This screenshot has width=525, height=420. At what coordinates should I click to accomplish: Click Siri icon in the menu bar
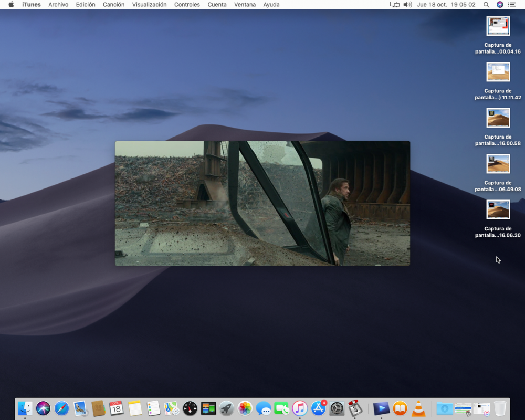pos(500,4)
